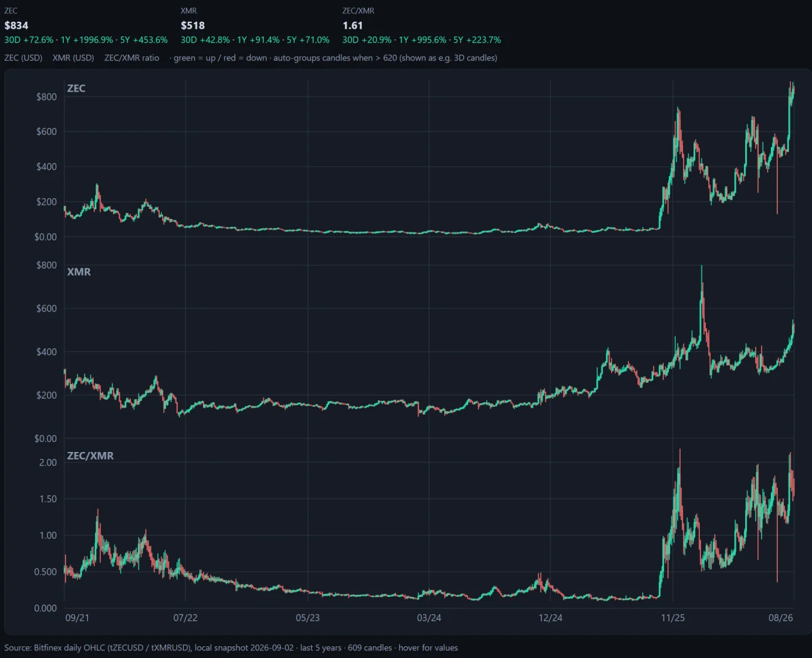Image resolution: width=812 pixels, height=658 pixels.
Task: Click the 2.00 label on the ratio axis
Action: click(x=48, y=463)
